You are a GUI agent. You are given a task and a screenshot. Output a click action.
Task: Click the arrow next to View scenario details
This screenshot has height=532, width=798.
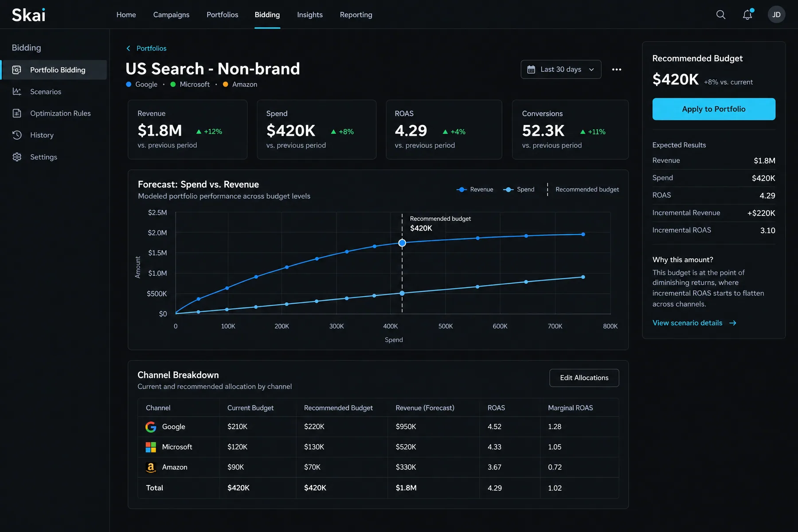[x=733, y=323]
